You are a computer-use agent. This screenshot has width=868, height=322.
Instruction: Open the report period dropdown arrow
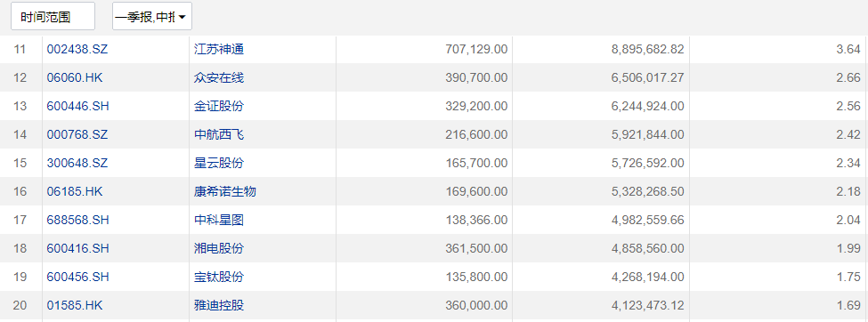[183, 17]
